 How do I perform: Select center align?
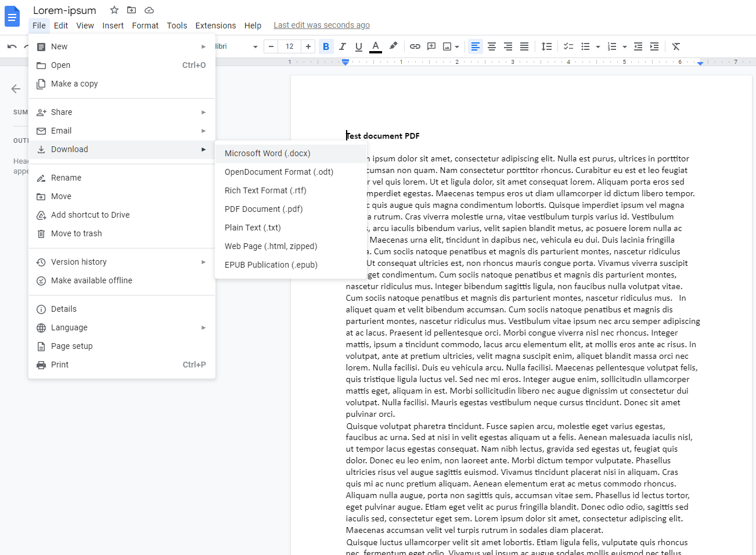(x=492, y=46)
